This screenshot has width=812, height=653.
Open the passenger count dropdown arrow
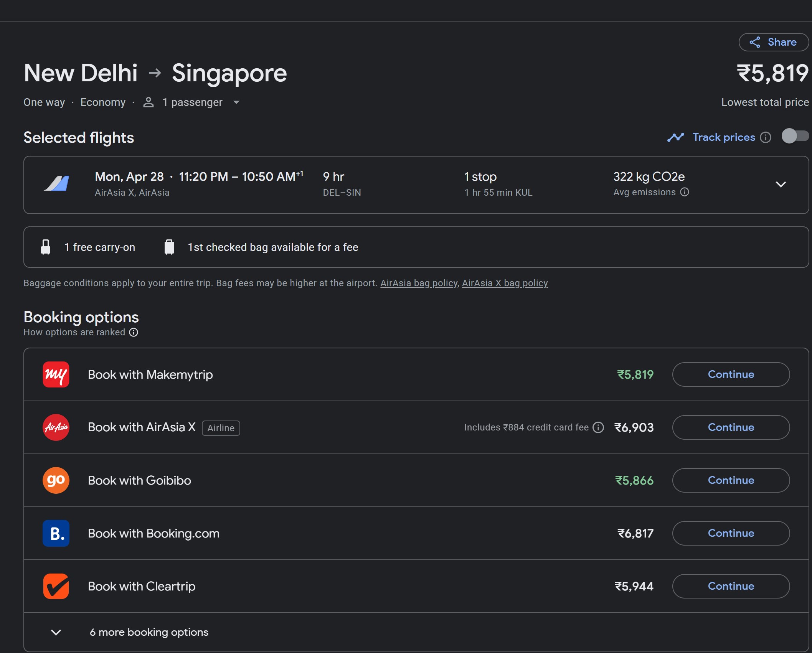click(x=236, y=102)
